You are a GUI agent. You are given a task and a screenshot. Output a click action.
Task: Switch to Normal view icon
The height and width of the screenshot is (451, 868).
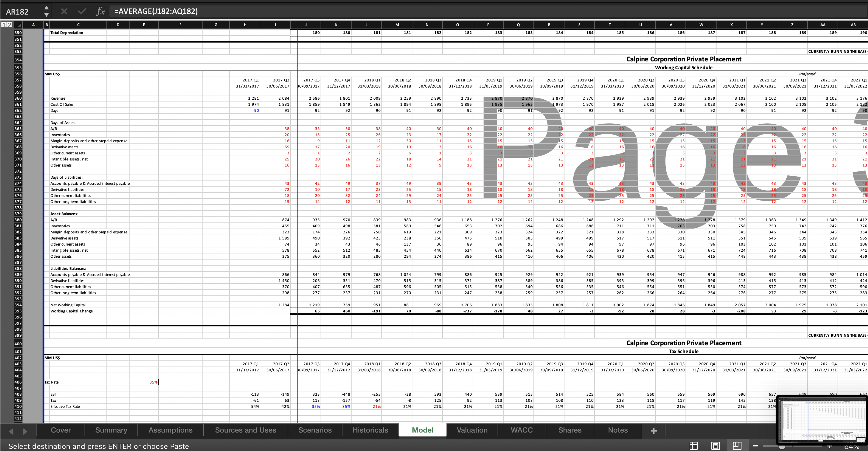click(694, 446)
